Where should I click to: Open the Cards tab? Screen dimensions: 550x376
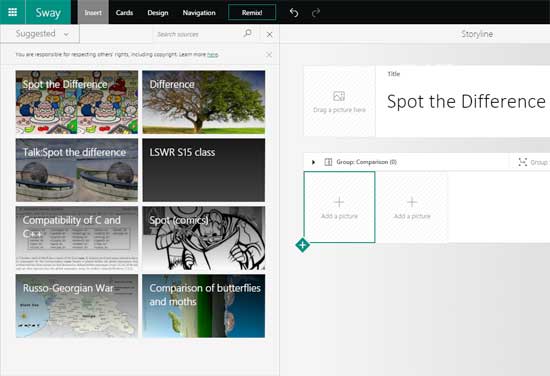[x=124, y=13]
